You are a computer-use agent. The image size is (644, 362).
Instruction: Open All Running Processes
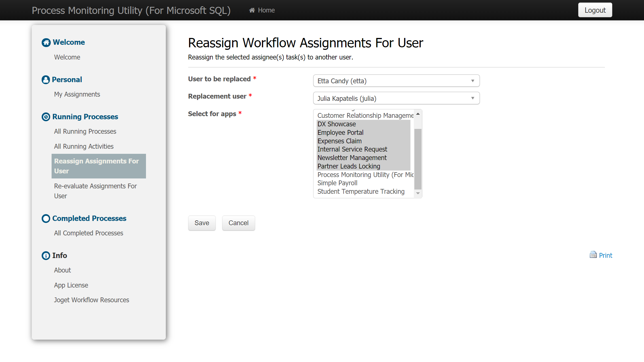85,131
